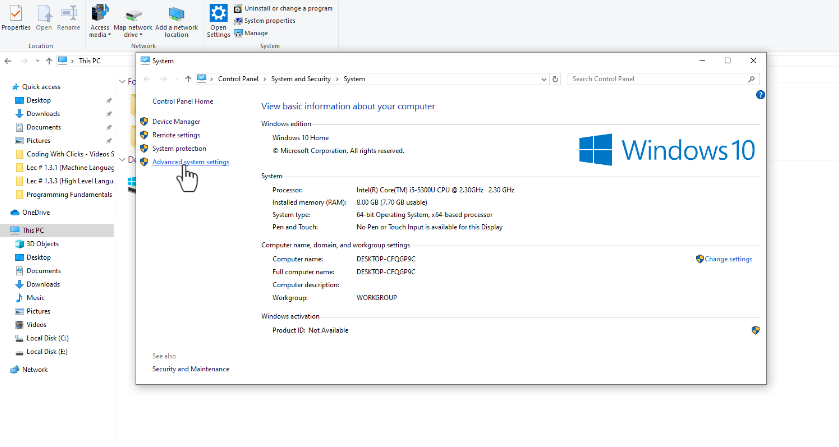Click Change settings for computer name
Image resolution: width=839 pixels, height=447 pixels.
point(728,259)
